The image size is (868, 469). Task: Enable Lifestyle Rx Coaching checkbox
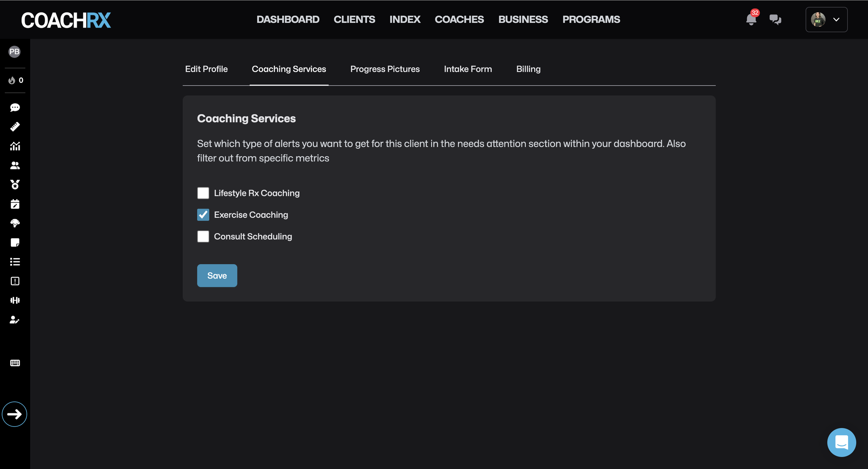[203, 193]
